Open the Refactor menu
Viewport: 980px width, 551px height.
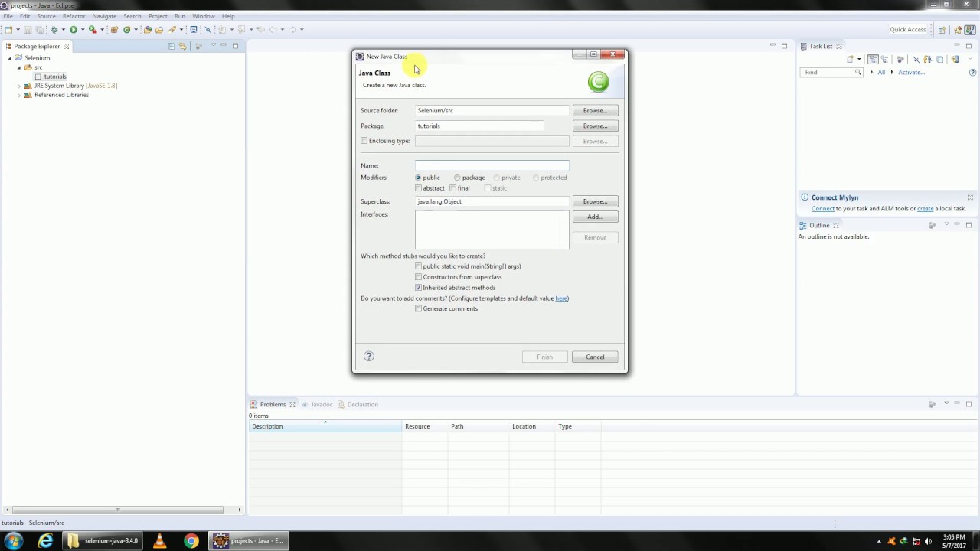[73, 16]
